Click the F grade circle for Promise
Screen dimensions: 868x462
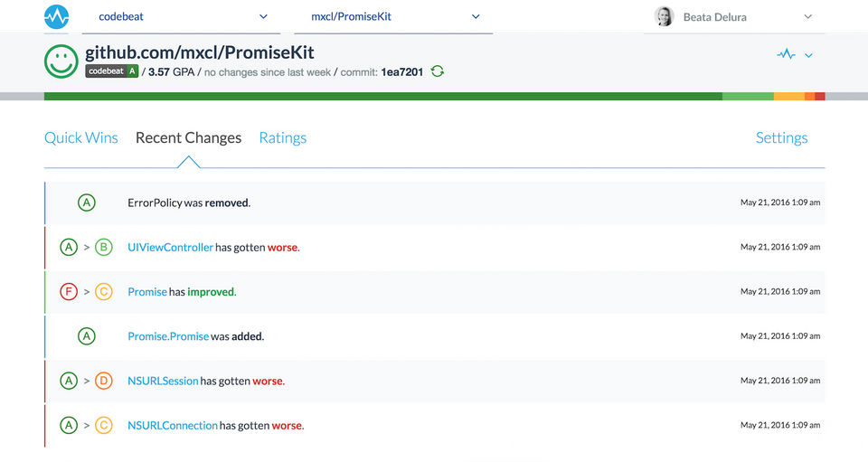[x=69, y=292]
